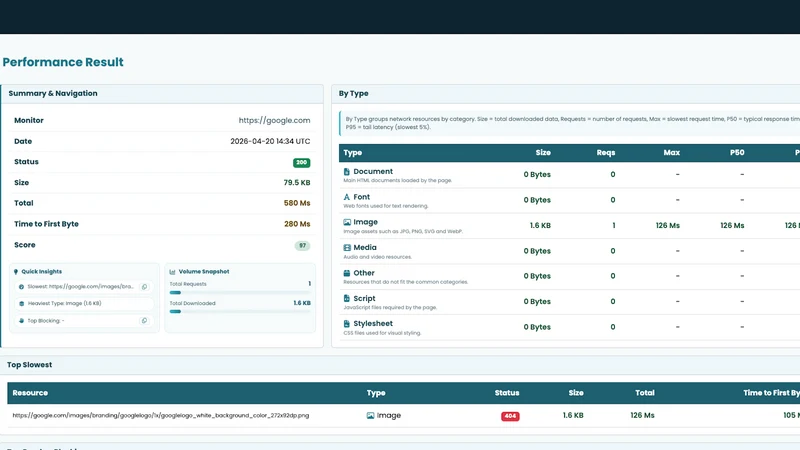800x450 pixels.
Task: Click the Performance Result heading
Action: click(x=63, y=62)
